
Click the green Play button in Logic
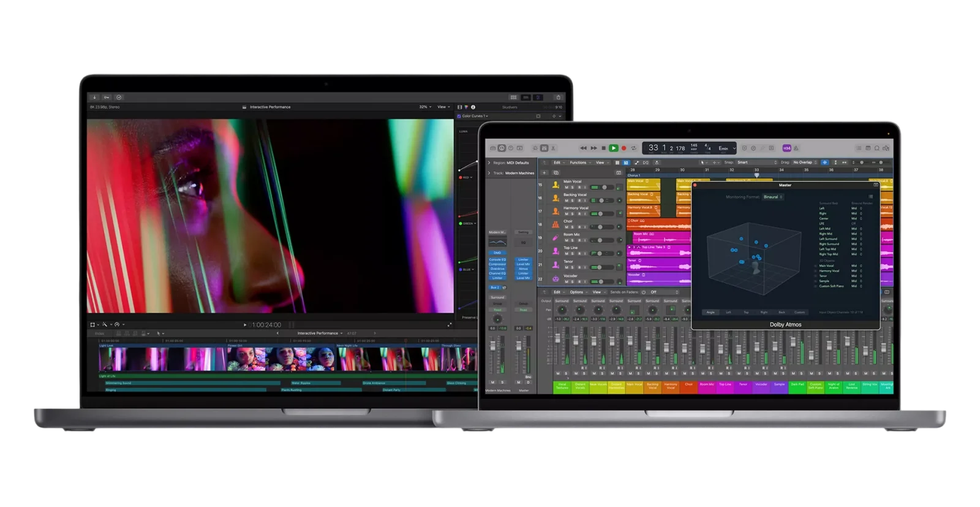[613, 148]
